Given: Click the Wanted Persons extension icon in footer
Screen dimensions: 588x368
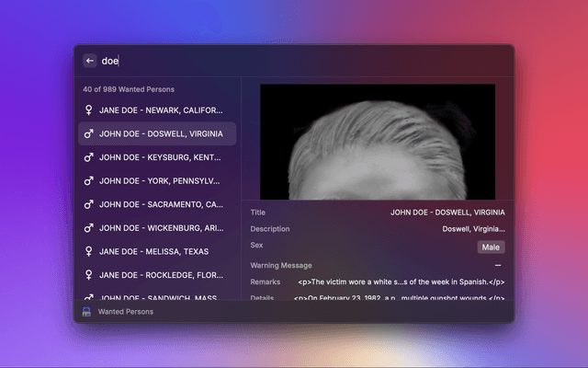Looking at the screenshot, I should point(86,312).
